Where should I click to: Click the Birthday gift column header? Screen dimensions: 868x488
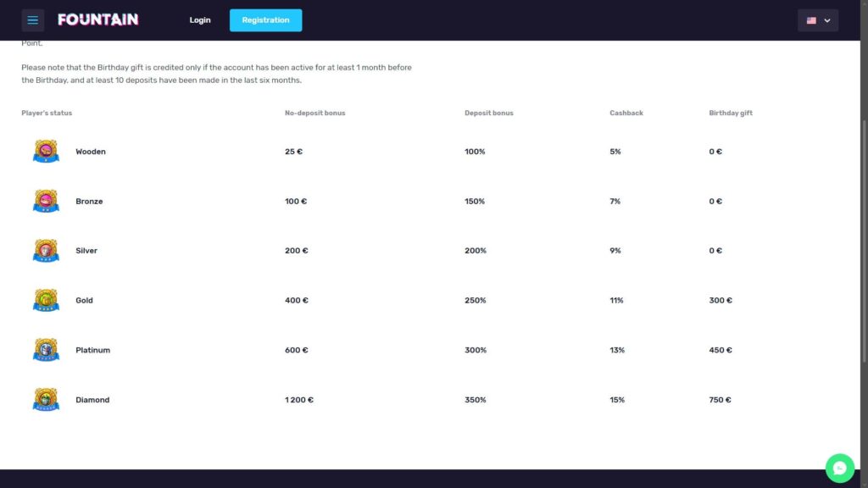click(x=730, y=113)
